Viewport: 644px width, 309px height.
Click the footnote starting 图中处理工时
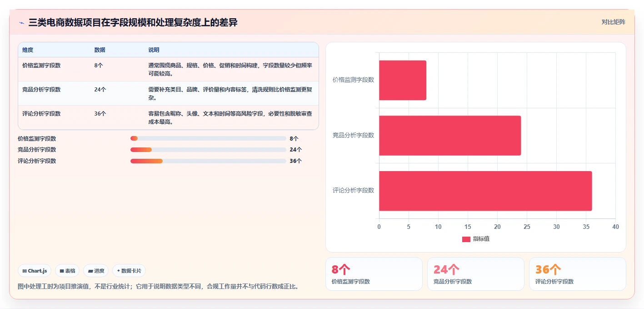[158, 287]
